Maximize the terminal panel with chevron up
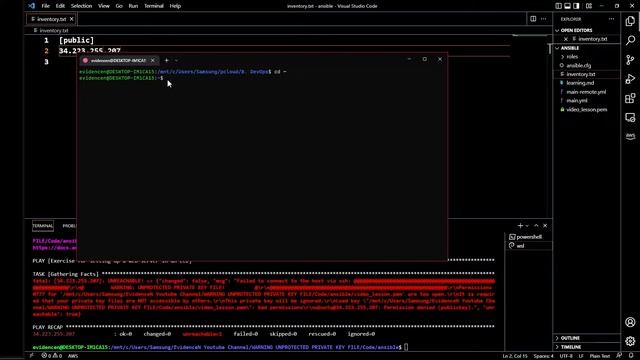The height and width of the screenshot is (360, 640). pyautogui.click(x=536, y=226)
